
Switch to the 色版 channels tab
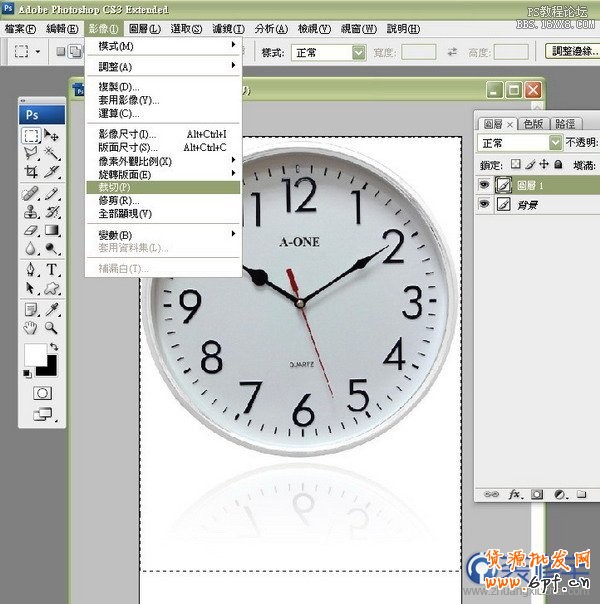(x=533, y=124)
